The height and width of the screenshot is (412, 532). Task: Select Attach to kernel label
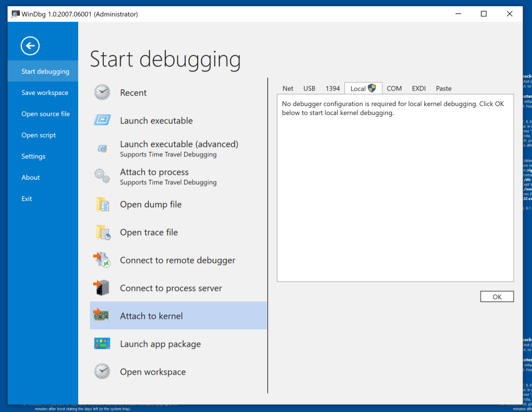point(151,316)
